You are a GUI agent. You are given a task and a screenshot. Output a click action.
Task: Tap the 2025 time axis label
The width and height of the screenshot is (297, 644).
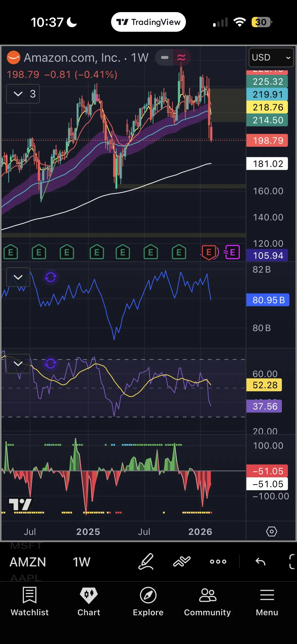coord(88,532)
